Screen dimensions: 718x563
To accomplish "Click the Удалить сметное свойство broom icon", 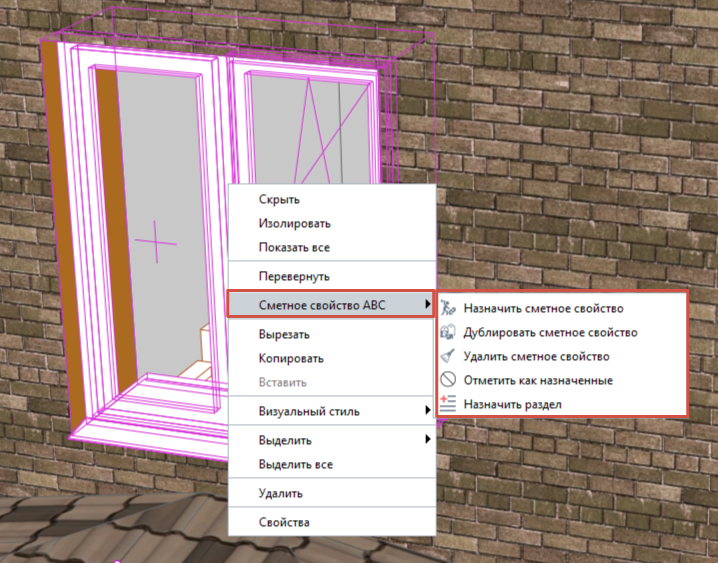I will point(448,356).
